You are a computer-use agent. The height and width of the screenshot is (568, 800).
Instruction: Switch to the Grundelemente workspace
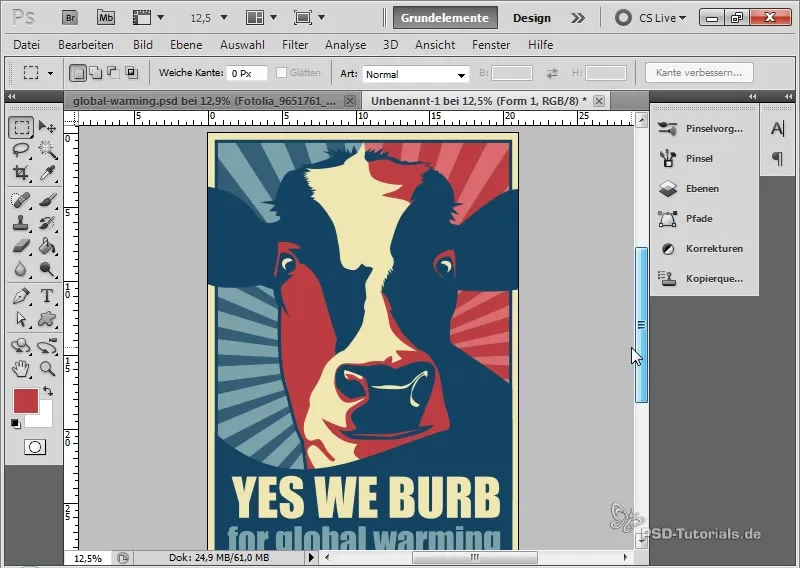[x=445, y=18]
